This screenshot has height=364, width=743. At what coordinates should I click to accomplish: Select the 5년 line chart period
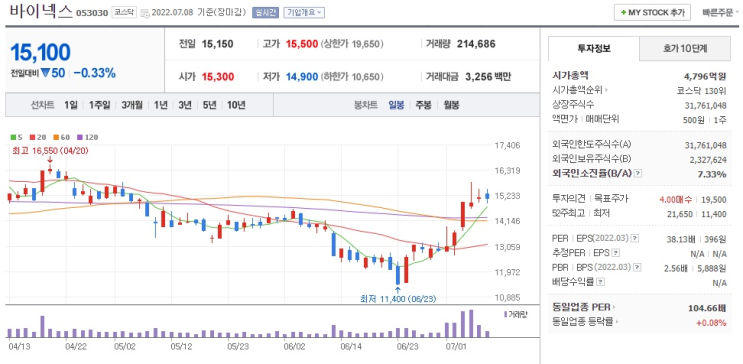[209, 105]
